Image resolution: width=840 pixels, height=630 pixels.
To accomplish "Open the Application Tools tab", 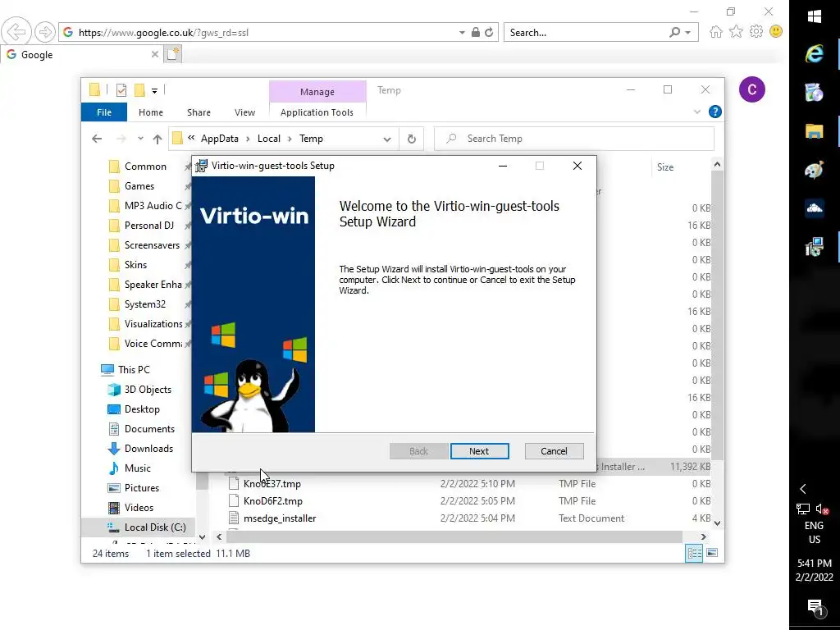I will coord(317,112).
